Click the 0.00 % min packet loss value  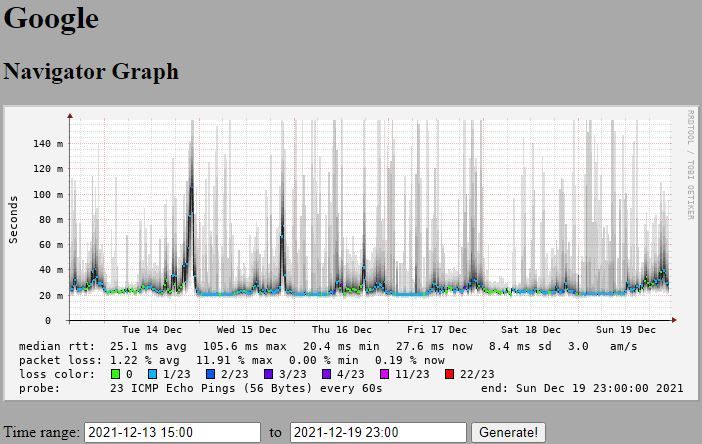pos(324,360)
